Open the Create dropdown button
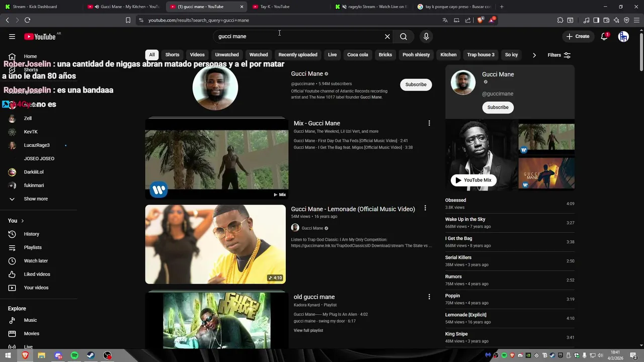The height and width of the screenshot is (362, 644). tap(578, 36)
